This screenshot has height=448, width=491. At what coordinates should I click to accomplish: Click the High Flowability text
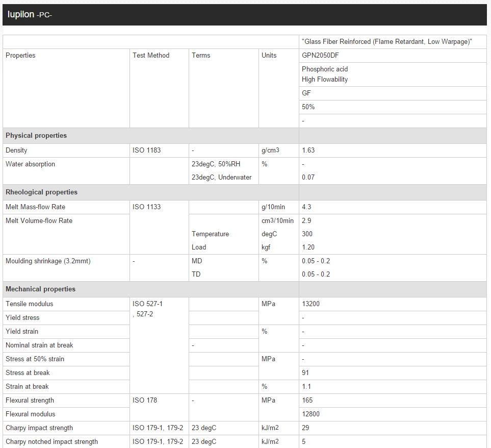tap(325, 80)
